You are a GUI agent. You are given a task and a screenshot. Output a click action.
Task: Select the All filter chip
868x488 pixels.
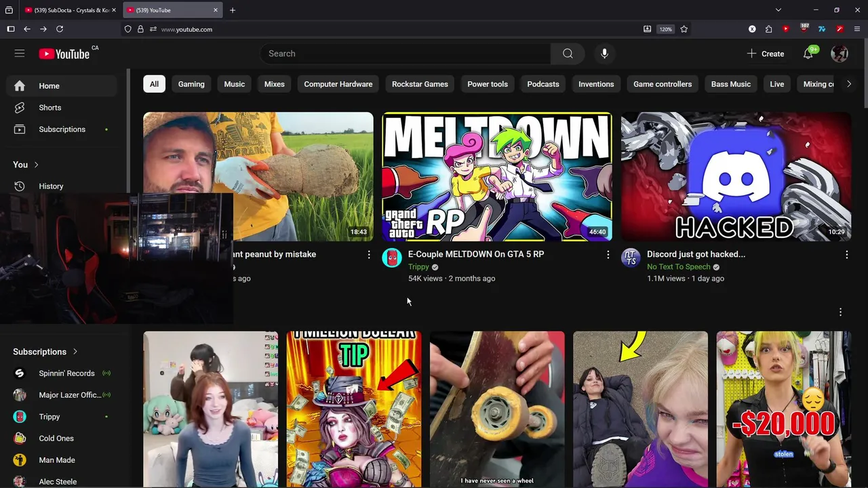click(x=154, y=84)
